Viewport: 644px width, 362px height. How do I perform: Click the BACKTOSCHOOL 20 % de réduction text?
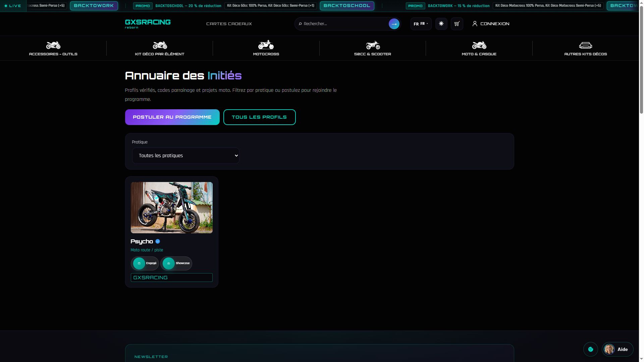tap(188, 6)
